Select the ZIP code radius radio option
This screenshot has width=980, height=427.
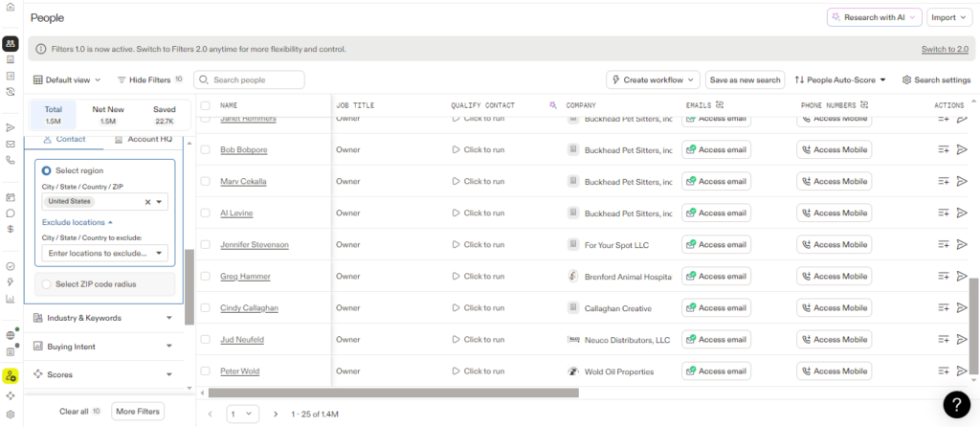click(47, 284)
